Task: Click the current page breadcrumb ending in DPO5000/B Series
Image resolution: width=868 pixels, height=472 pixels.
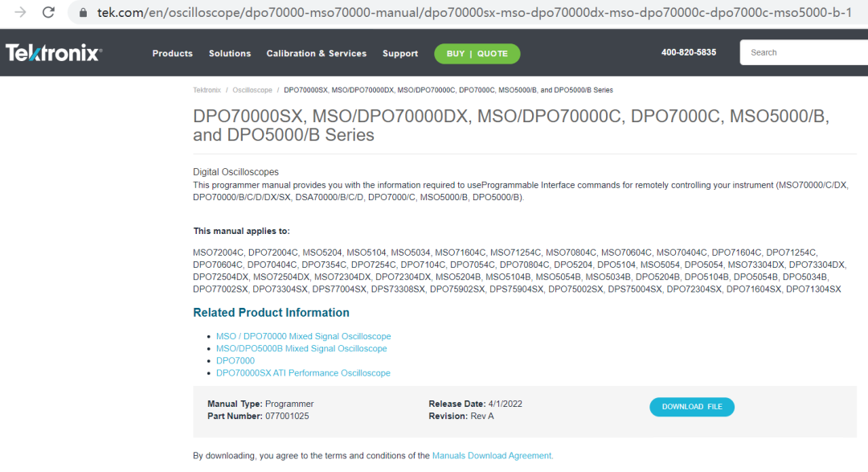Action: (x=448, y=90)
